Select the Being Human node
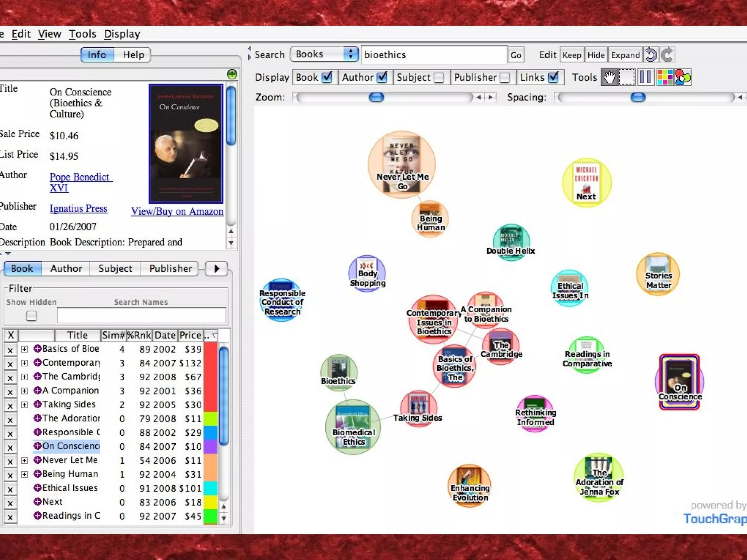This screenshot has width=747, height=560. 430,219
